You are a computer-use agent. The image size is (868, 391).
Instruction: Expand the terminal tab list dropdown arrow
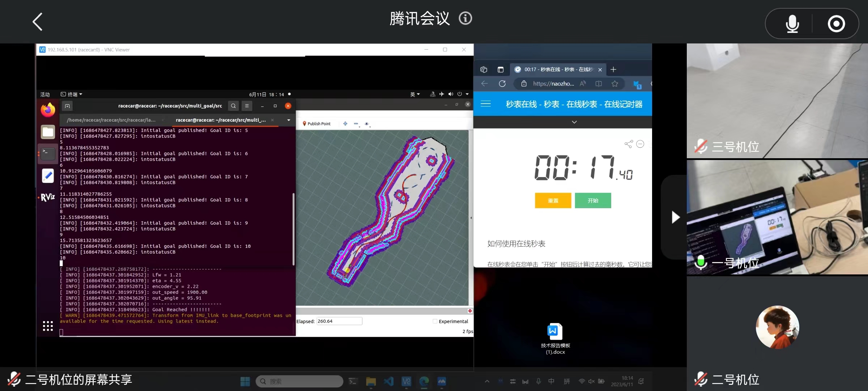coord(289,120)
